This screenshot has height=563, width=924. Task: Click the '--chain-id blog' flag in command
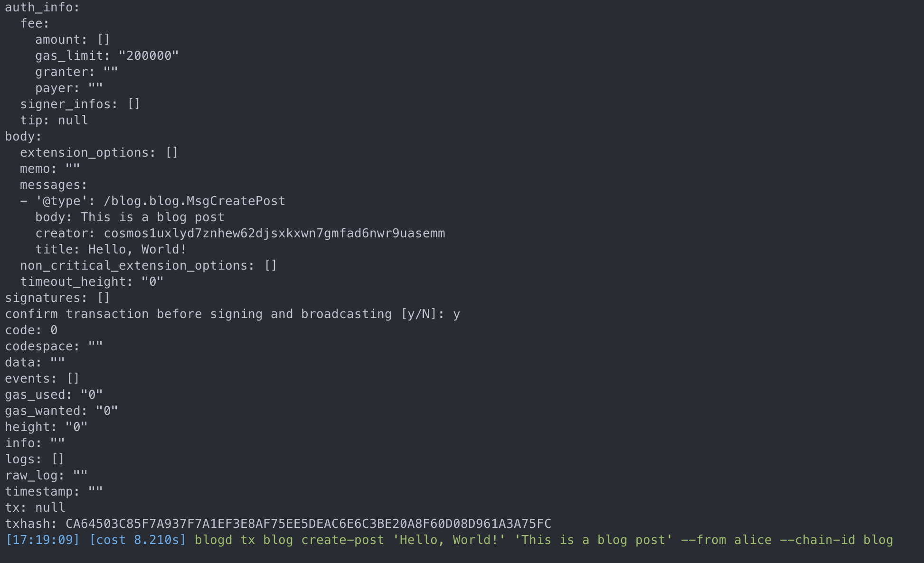836,540
